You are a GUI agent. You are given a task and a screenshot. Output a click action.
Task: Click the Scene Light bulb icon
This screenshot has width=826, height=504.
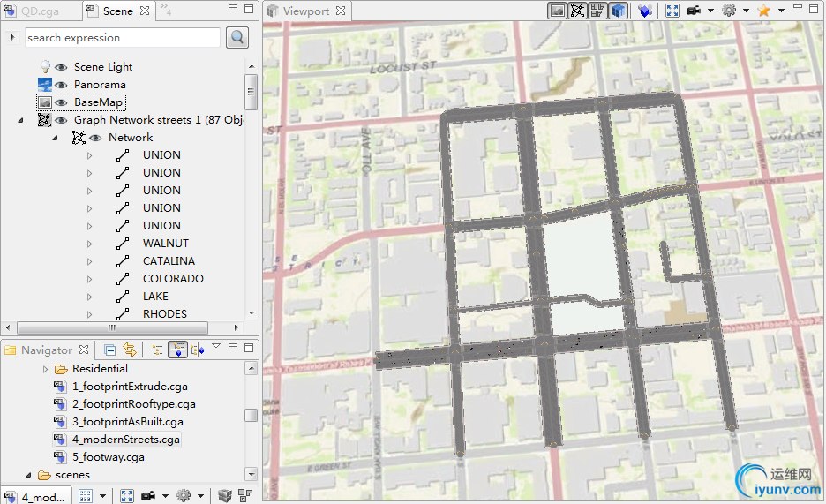coord(45,67)
